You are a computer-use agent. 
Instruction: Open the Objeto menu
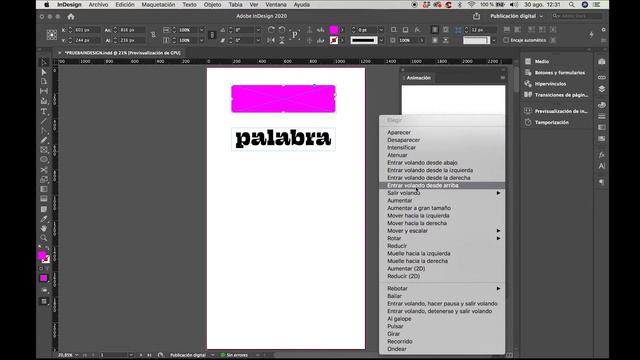click(212, 4)
